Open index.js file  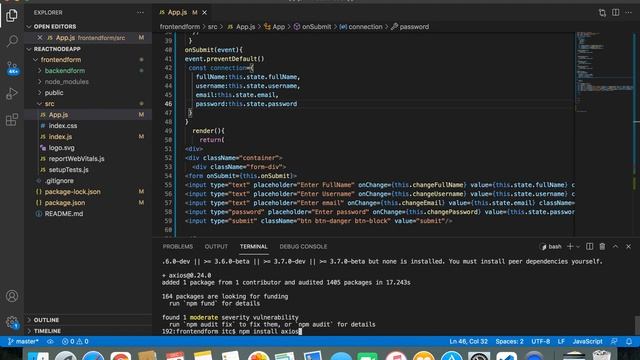coord(88,137)
